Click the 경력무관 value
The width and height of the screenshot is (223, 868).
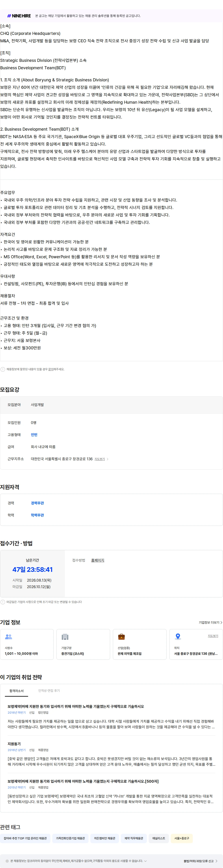pyautogui.click(x=37, y=503)
